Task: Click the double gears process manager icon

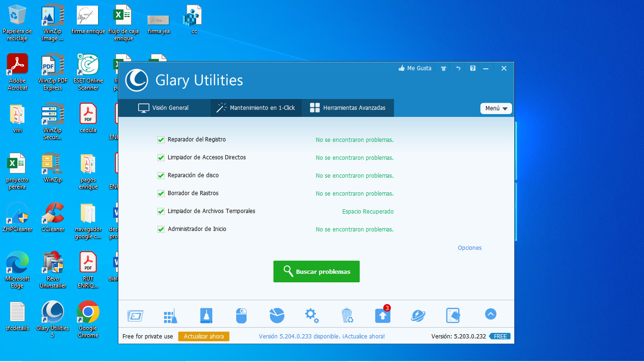Action: click(312, 315)
